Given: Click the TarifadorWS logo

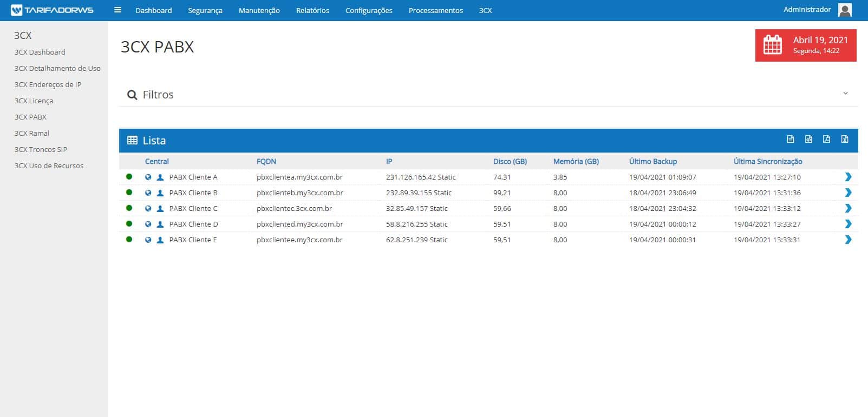Looking at the screenshot, I should click(52, 10).
